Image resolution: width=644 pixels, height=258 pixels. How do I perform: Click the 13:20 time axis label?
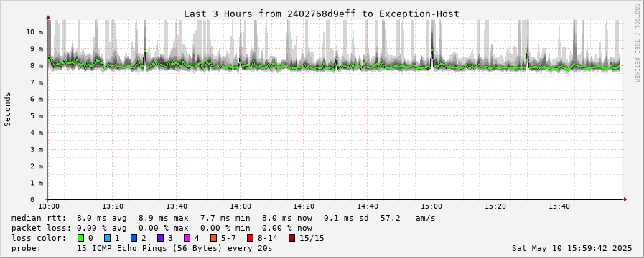pyautogui.click(x=112, y=206)
